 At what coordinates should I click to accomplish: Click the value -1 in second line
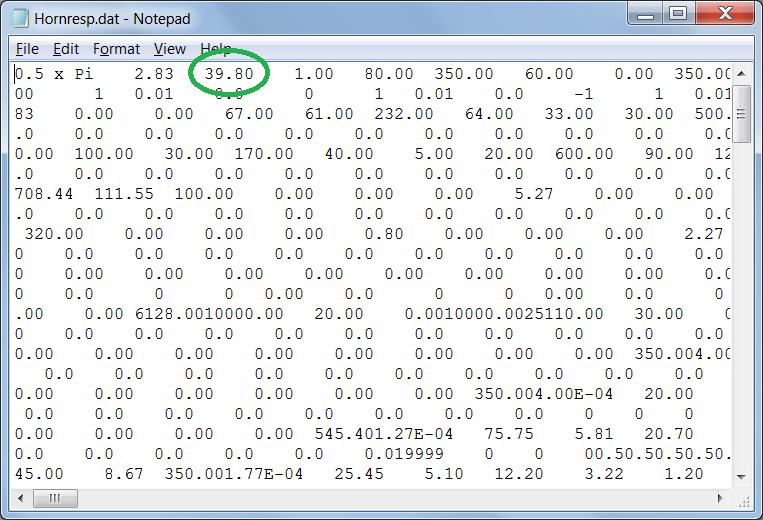pos(583,94)
